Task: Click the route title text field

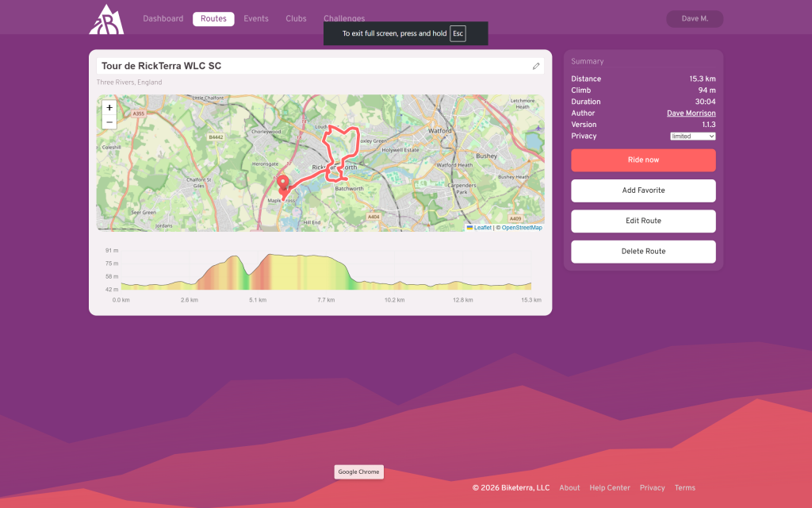Action: coord(313,66)
